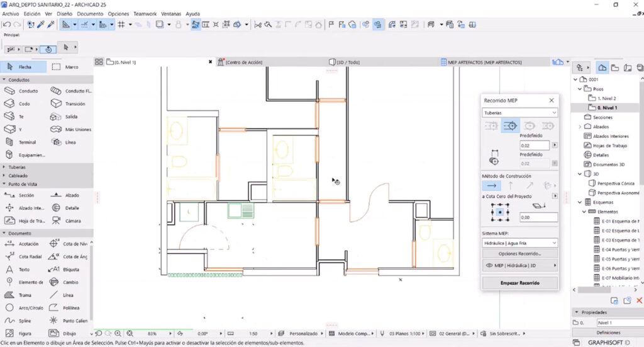Click the undo arrow in toolbar
Screen dimensions: 644x347
tap(6, 25)
